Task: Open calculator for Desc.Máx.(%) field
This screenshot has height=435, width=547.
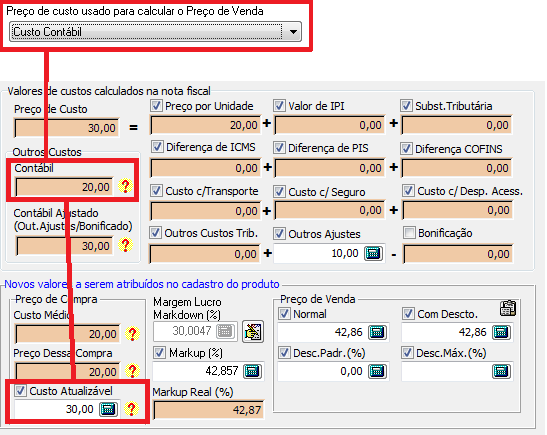Action: tap(501, 371)
